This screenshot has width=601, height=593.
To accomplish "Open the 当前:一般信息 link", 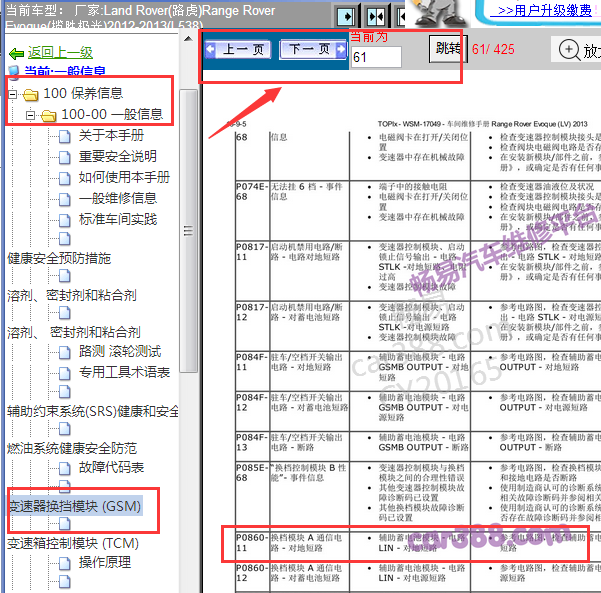I will pyautogui.click(x=65, y=71).
